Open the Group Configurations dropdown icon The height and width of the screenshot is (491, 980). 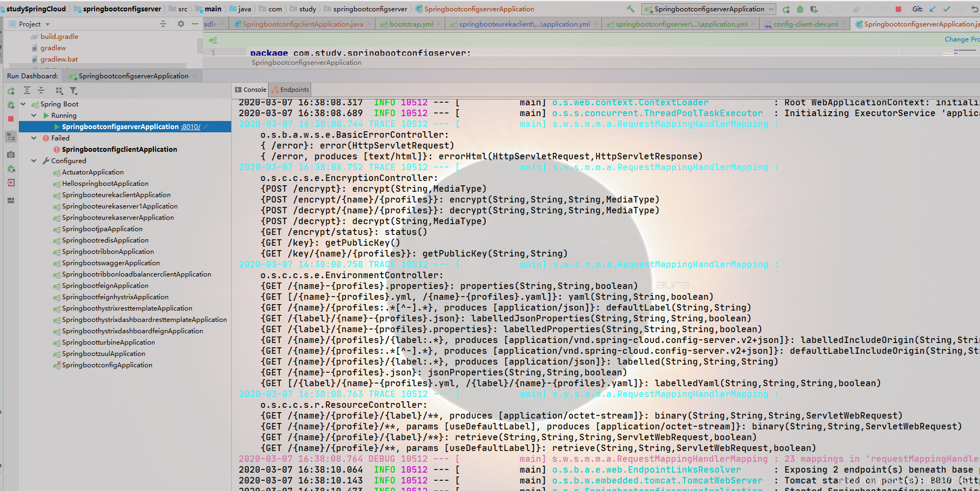pyautogui.click(x=59, y=91)
